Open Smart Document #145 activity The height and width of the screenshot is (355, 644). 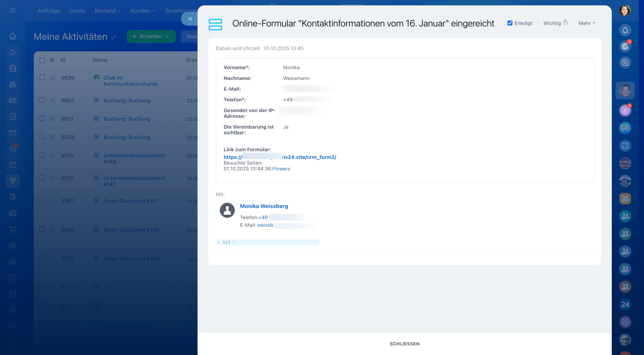(x=131, y=230)
